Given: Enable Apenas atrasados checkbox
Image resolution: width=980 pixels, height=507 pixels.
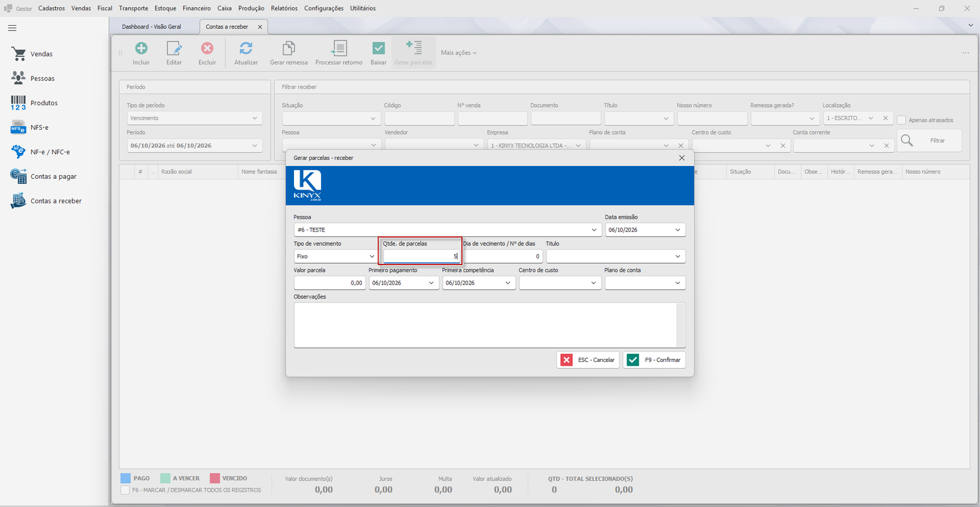Looking at the screenshot, I should (x=902, y=120).
